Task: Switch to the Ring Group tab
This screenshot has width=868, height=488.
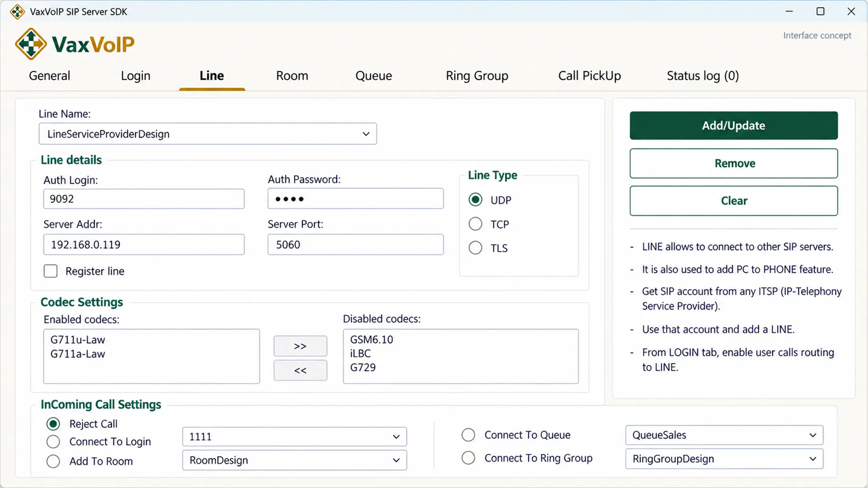Action: tap(477, 75)
